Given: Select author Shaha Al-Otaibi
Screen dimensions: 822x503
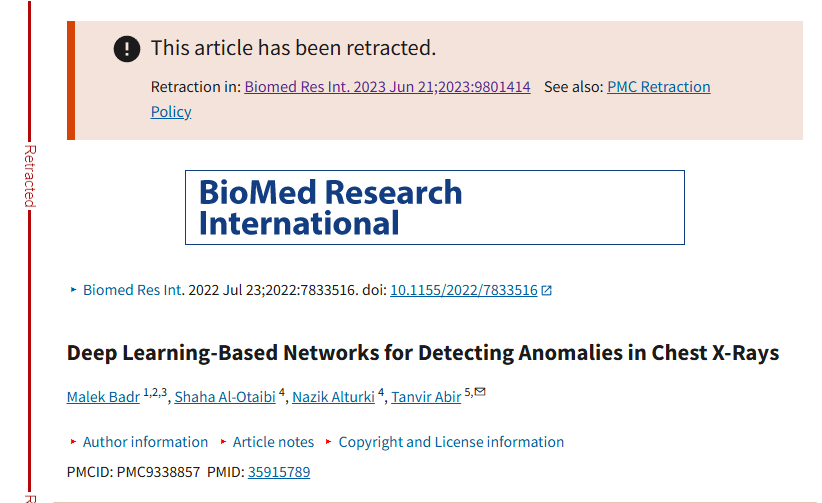Looking at the screenshot, I should point(224,397).
